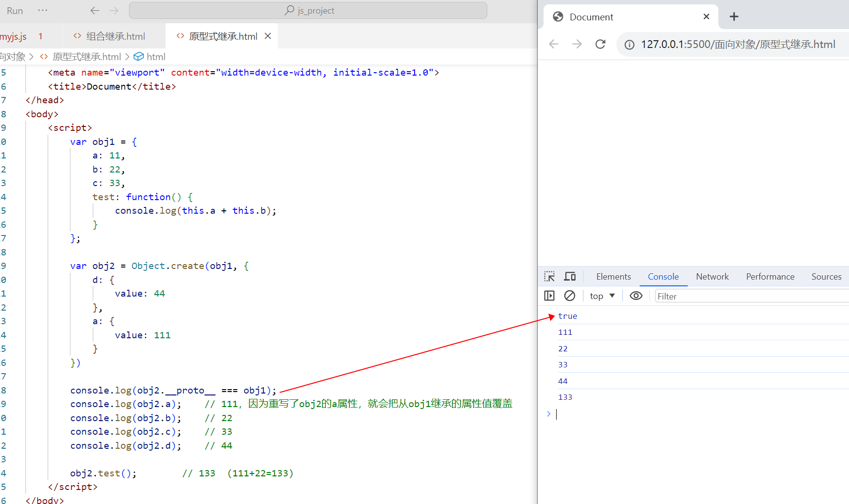The height and width of the screenshot is (504, 849).
Task: Click the console.log(this.a + this.b) line
Action: (x=195, y=211)
